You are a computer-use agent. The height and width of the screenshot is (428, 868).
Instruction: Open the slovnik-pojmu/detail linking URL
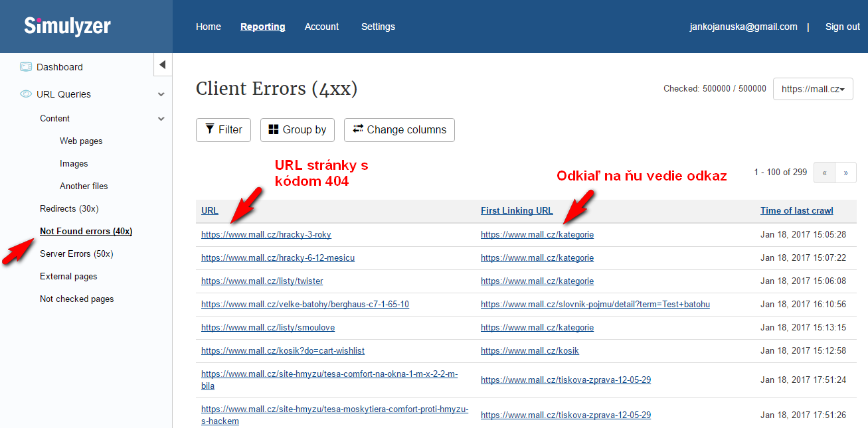(595, 304)
